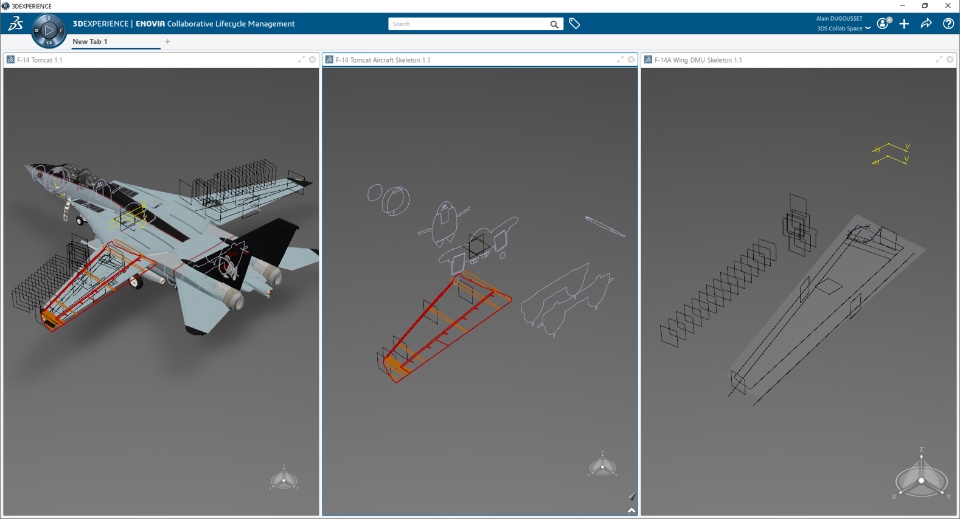Click the F-14A Wing DMU Skeleton 1.1 title

click(x=698, y=60)
